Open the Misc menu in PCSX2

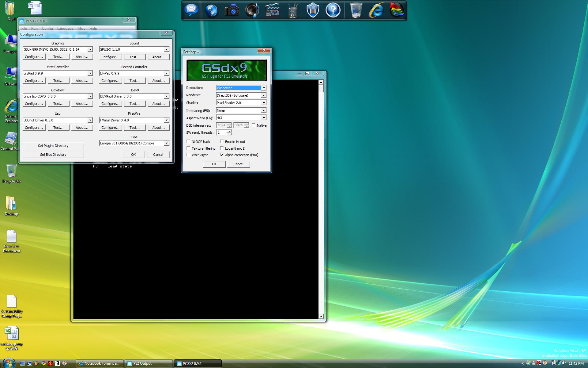81,29
